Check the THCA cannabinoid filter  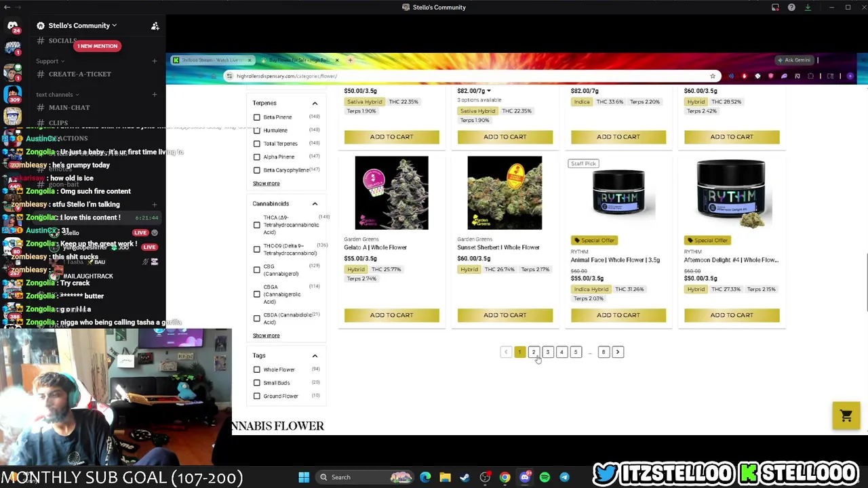click(x=256, y=225)
